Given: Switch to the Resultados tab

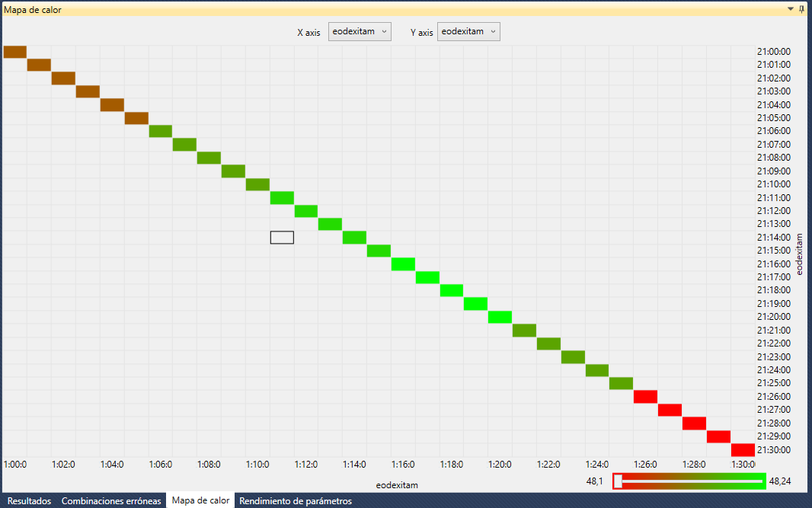Looking at the screenshot, I should click(30, 500).
